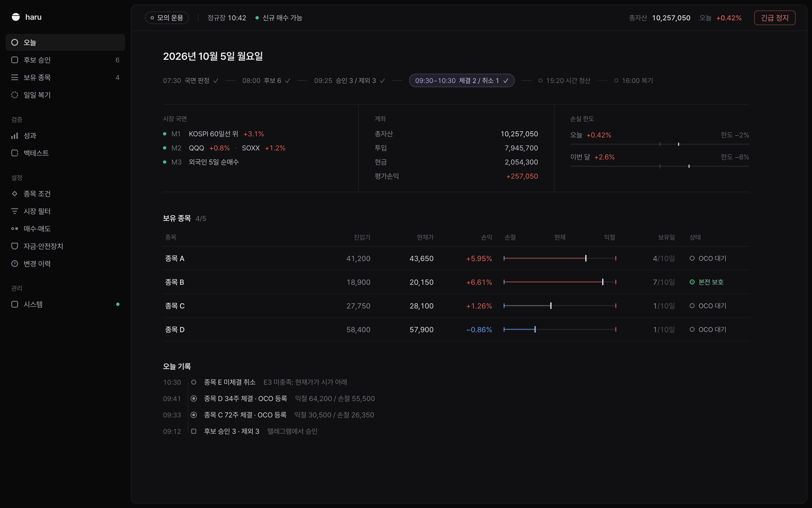Click the OCO 대기 status for 종목 D
The width and height of the screenshot is (812, 508).
point(708,330)
